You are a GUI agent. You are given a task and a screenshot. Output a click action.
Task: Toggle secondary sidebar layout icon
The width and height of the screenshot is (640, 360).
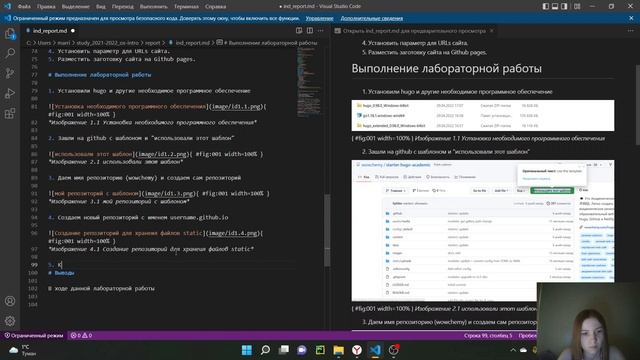(x=564, y=7)
